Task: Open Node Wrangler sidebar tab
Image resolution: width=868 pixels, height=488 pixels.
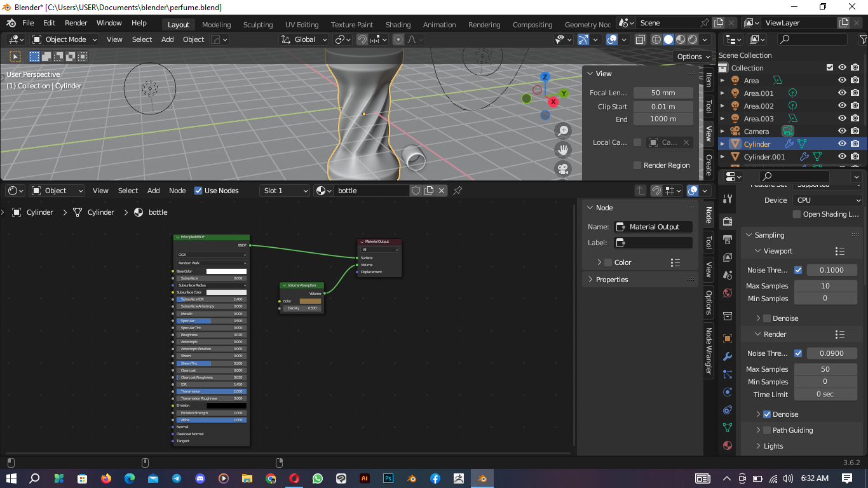Action: 709,351
